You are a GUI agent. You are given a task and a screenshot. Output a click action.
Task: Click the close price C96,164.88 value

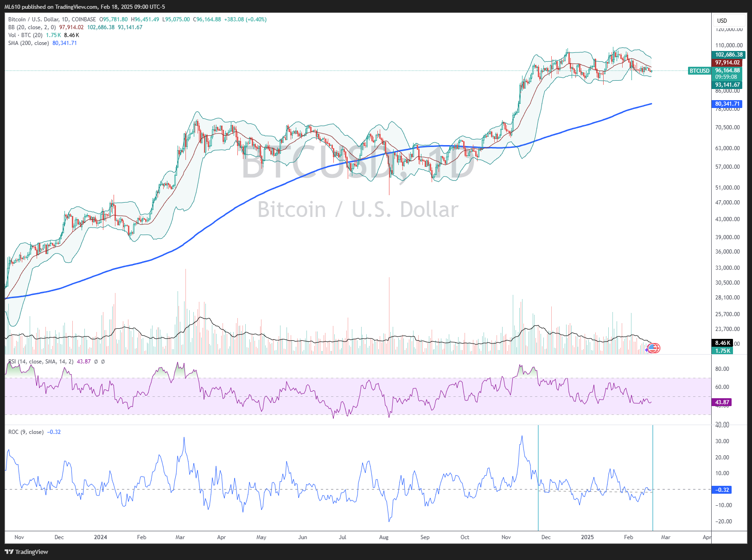pyautogui.click(x=207, y=19)
